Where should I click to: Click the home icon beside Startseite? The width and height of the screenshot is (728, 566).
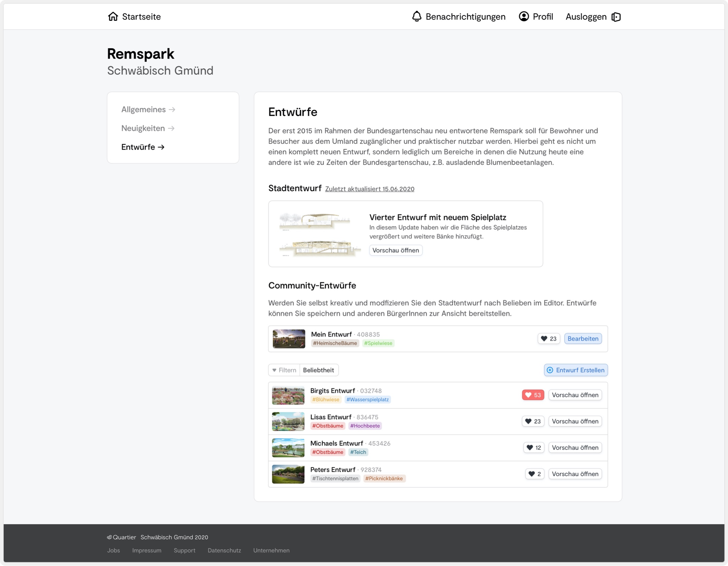point(113,17)
